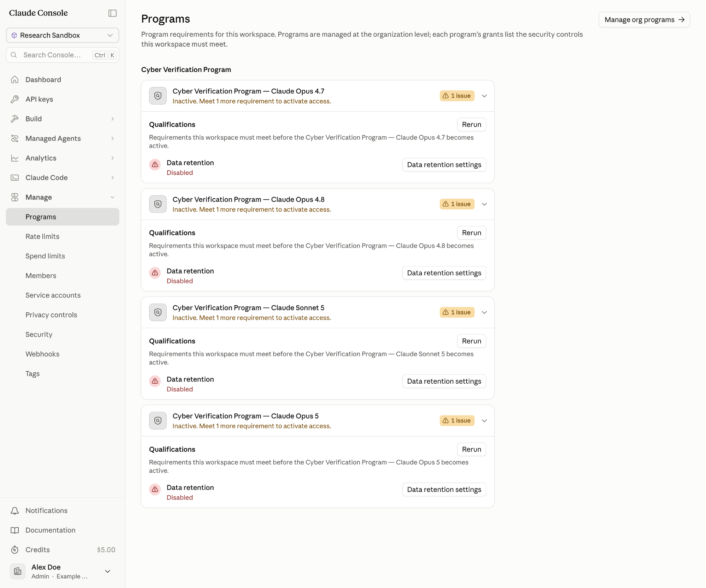Click the warning icon beside Opus 5 Data retention
706x588 pixels.
(x=155, y=490)
